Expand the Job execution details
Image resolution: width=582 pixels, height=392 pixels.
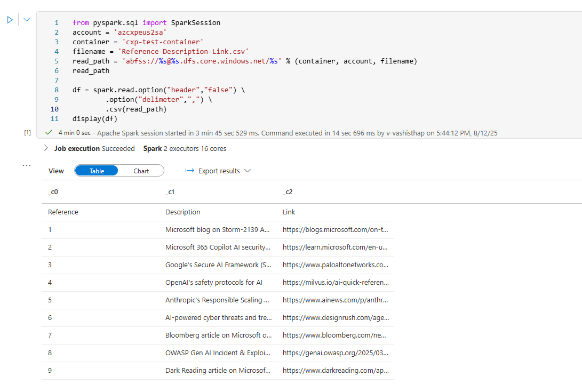[x=46, y=148]
